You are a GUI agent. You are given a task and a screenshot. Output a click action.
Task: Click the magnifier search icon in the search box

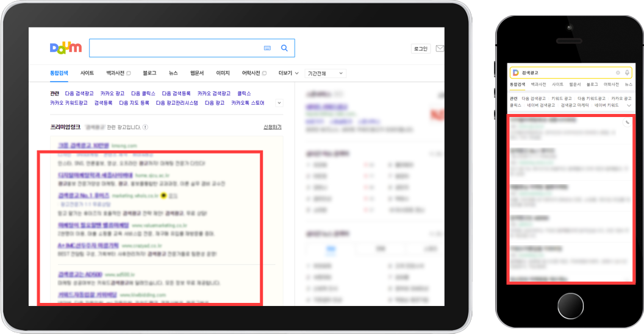[x=284, y=48]
